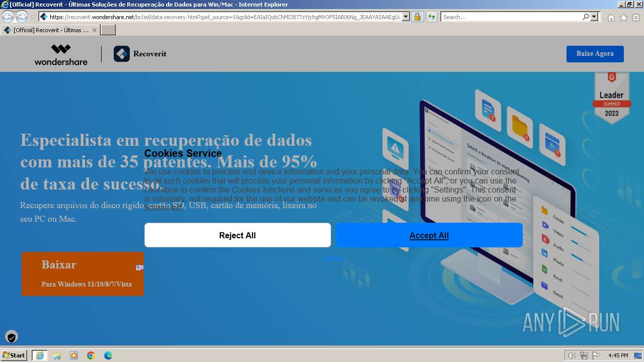This screenshot has width=644, height=362.
Task: Click the Cookies Service heading
Action: pos(183,153)
